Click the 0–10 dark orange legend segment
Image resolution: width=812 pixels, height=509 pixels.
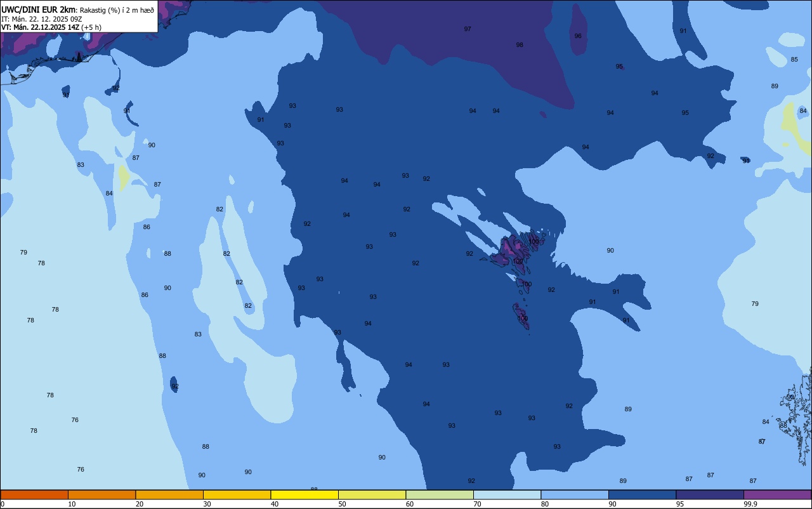34,494
